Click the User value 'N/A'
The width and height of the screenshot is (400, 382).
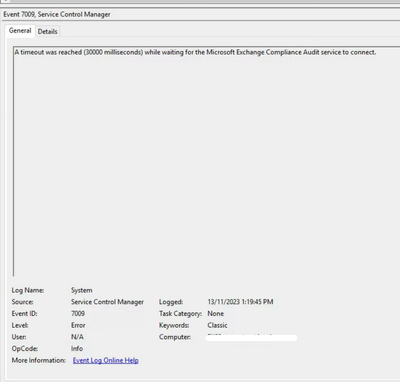coord(77,337)
